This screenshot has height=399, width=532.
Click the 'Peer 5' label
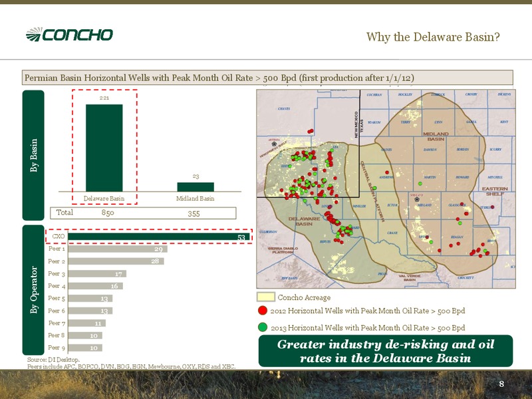pos(57,298)
